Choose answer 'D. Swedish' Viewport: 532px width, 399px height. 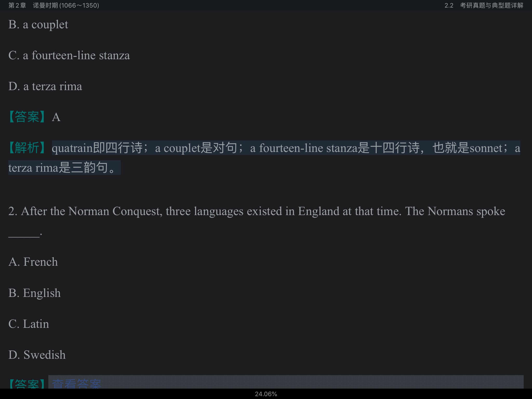pos(37,355)
